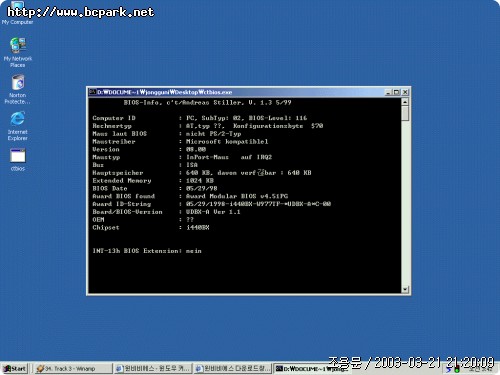The image size is (500, 375).
Task: Click the 'Extended Memory' line
Action: point(153,180)
